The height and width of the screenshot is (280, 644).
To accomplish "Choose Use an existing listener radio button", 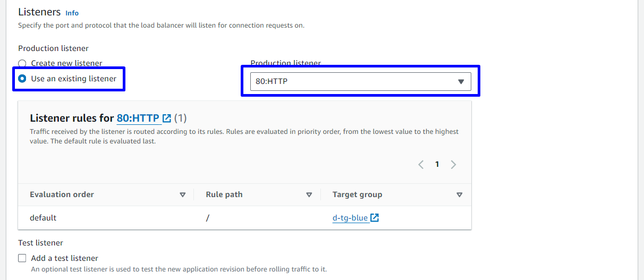I will point(22,79).
